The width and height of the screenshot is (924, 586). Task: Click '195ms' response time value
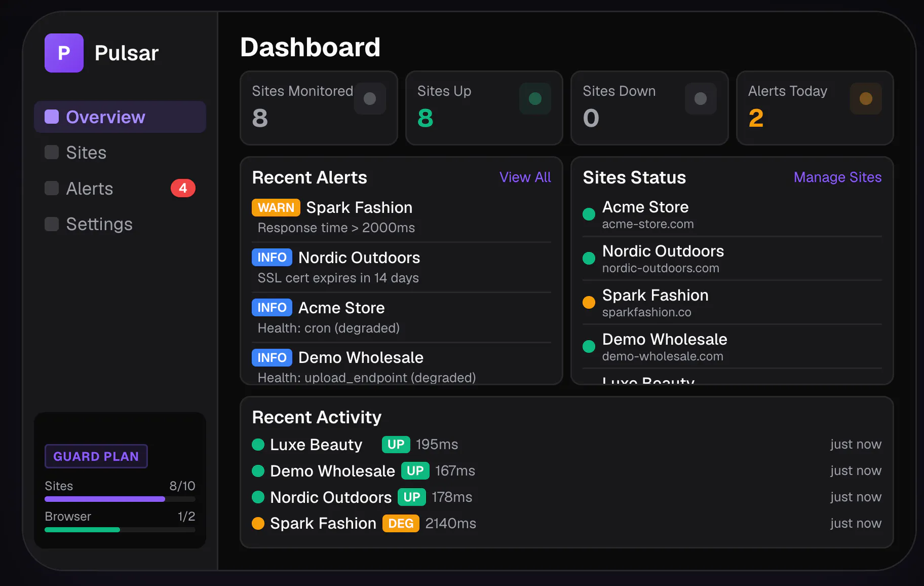point(437,445)
